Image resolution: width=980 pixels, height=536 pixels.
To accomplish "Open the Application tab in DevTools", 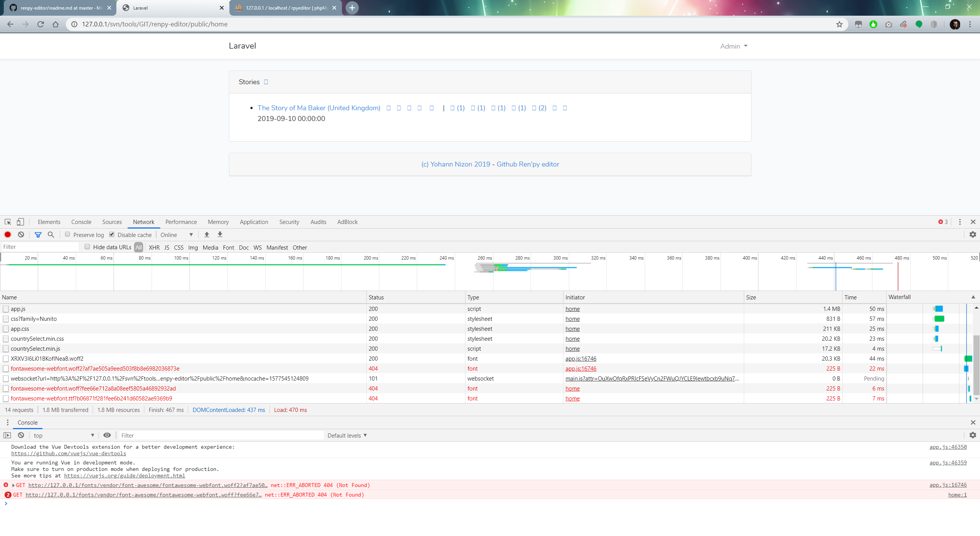I will tap(254, 222).
